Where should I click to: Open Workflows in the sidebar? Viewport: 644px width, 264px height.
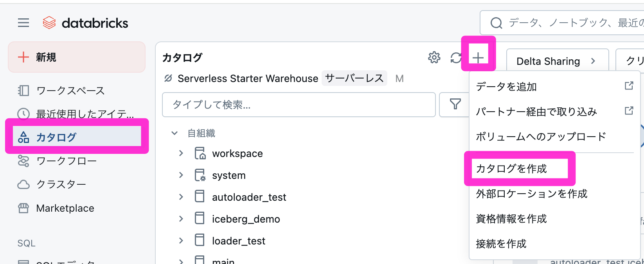click(66, 161)
